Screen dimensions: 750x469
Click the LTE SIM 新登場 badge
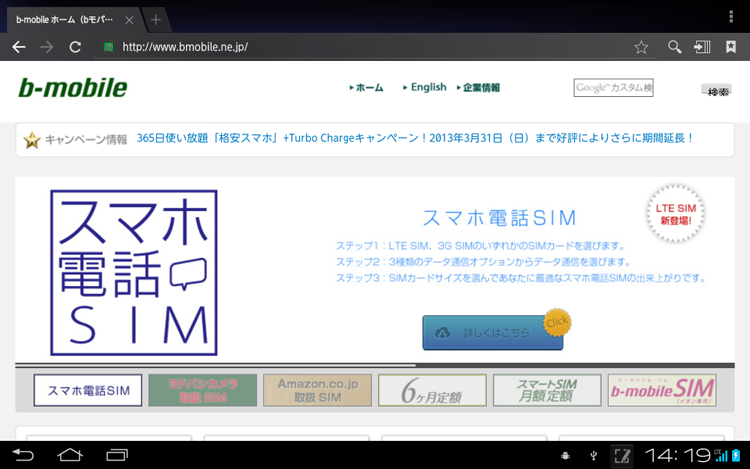point(675,214)
